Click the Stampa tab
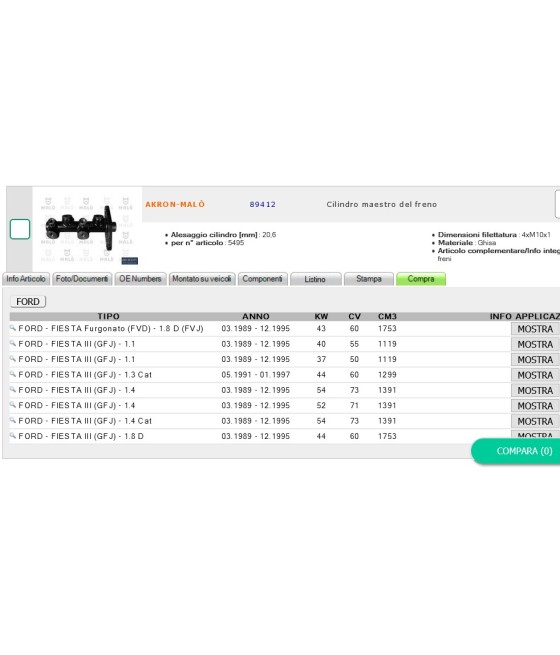 369,279
